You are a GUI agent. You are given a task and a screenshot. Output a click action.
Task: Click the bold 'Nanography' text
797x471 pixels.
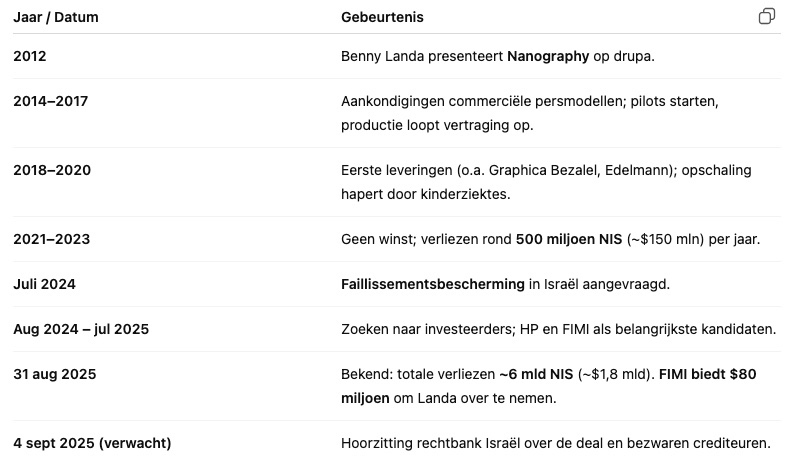coord(548,56)
